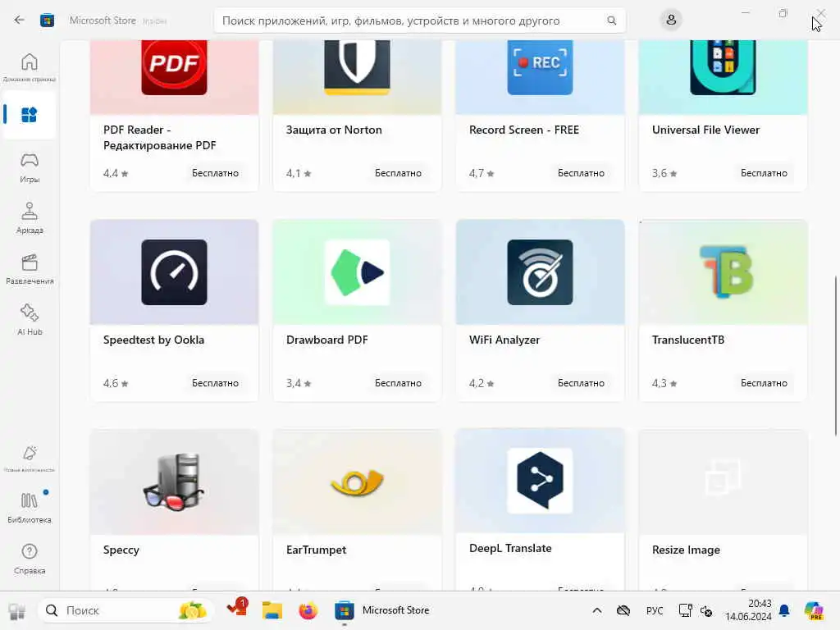
Task: Click EarTrumpet title text
Action: [316, 550]
